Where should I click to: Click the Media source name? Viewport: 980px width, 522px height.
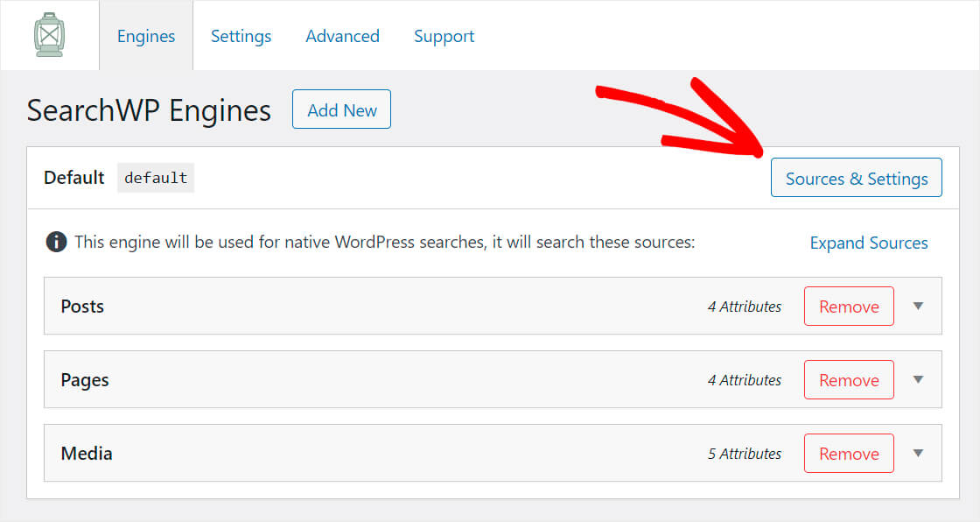click(87, 453)
